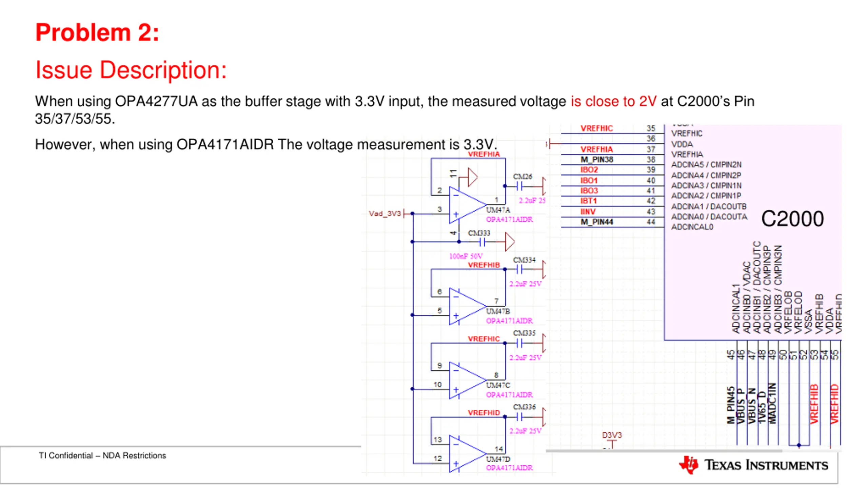Click the 'Issue Description:' heading

pyautogui.click(x=131, y=70)
